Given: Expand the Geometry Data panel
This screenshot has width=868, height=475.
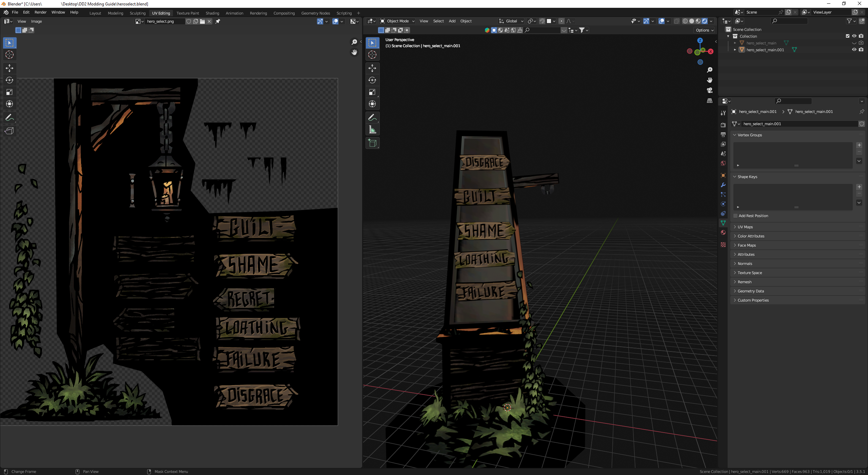Looking at the screenshot, I should 750,291.
